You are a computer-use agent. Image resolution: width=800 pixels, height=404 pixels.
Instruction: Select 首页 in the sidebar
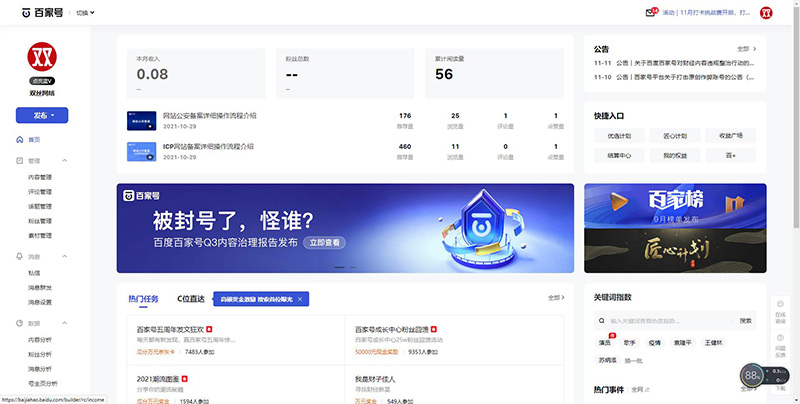[34, 140]
